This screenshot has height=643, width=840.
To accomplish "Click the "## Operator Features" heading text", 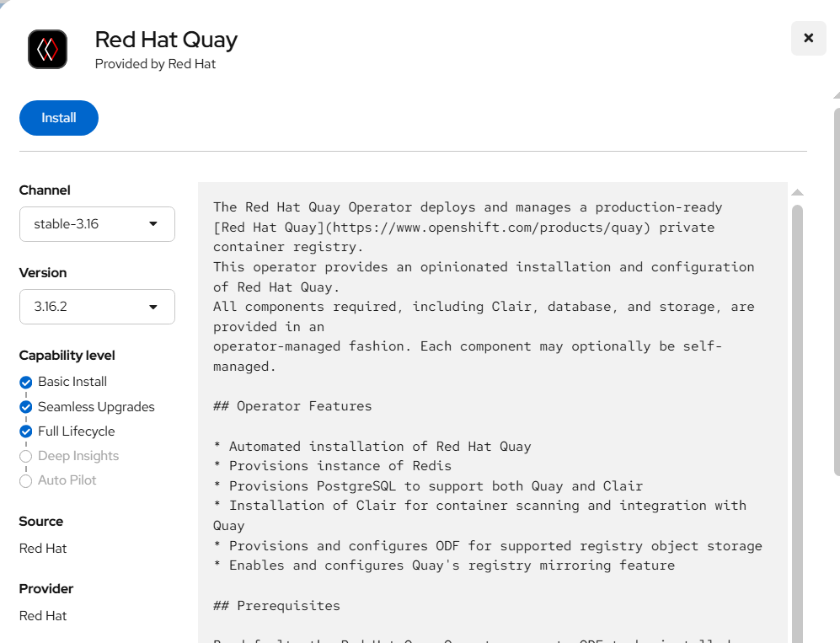I will [292, 406].
